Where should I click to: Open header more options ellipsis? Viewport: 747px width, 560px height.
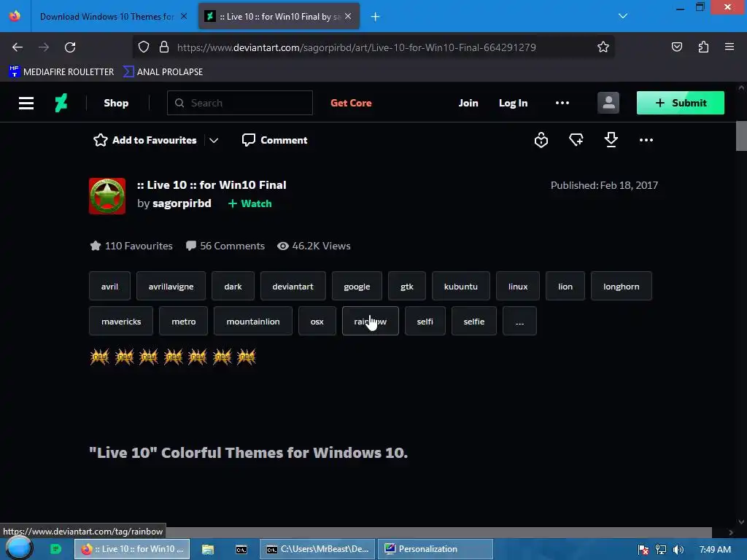562,103
